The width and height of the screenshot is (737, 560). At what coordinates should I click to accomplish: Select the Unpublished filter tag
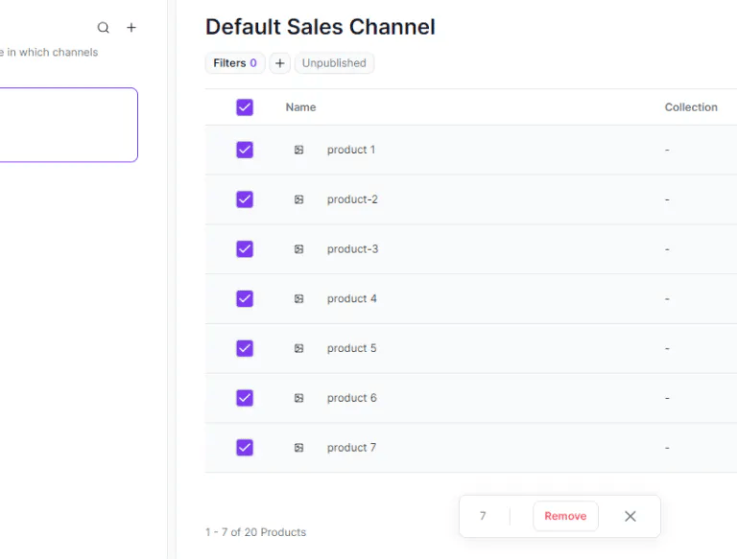[x=334, y=63]
